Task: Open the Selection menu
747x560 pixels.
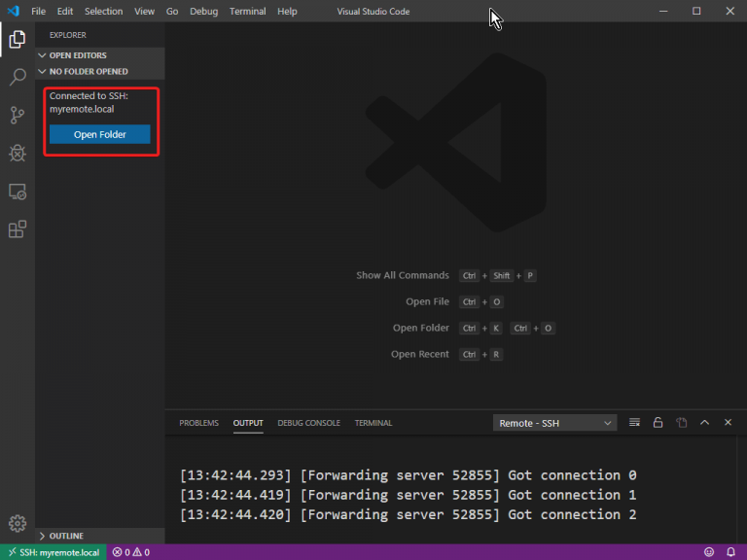Action: pyautogui.click(x=103, y=11)
